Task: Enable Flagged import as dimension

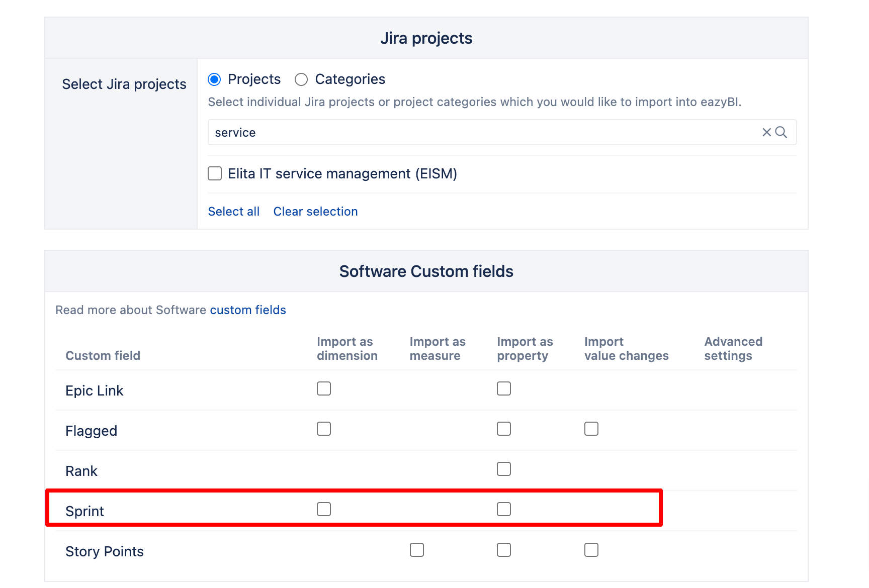Action: click(324, 429)
